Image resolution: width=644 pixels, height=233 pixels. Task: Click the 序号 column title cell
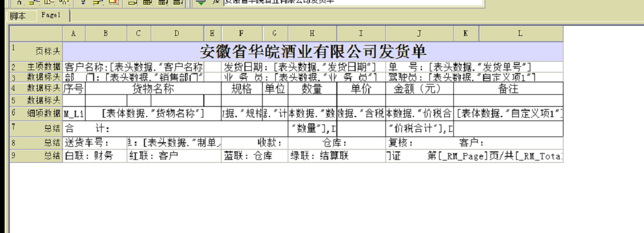74,89
